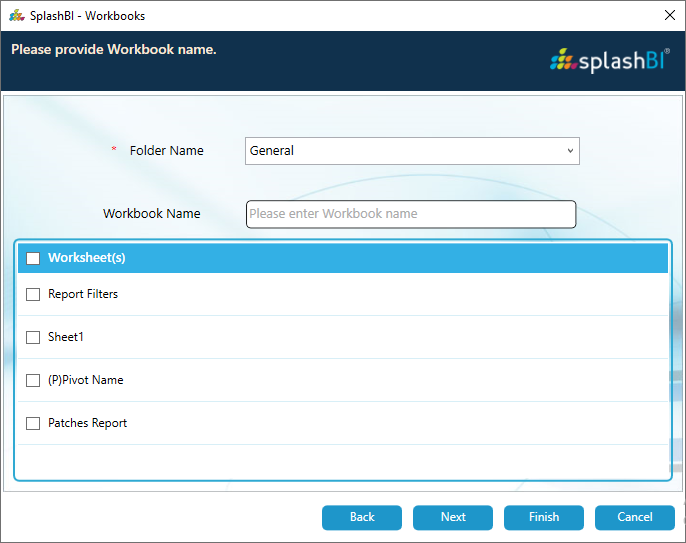Click the Worksheet(s) column header text
Image resolution: width=686 pixels, height=543 pixels.
[87, 258]
